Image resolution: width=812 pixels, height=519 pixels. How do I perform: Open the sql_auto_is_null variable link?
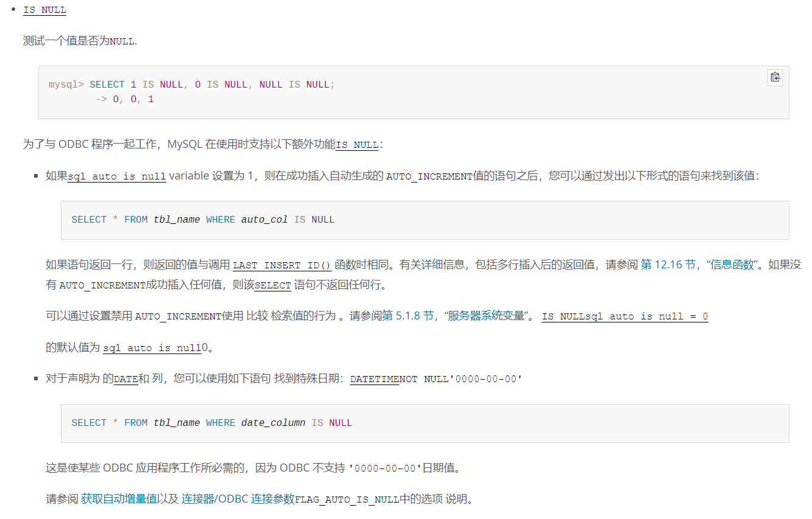pyautogui.click(x=117, y=176)
